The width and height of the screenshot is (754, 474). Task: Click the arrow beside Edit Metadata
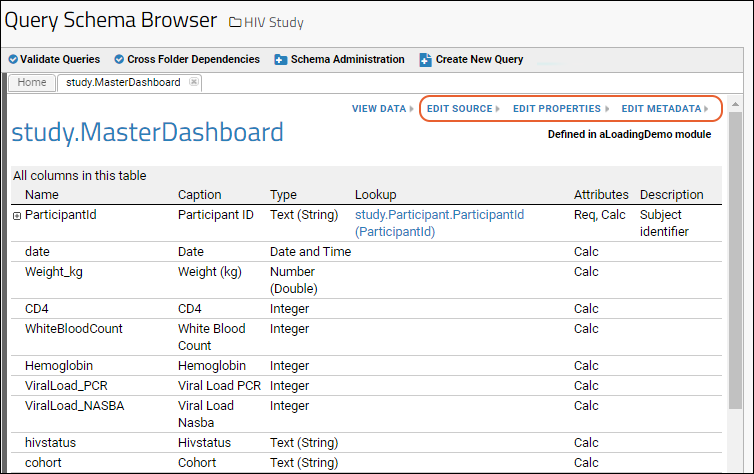(x=706, y=109)
